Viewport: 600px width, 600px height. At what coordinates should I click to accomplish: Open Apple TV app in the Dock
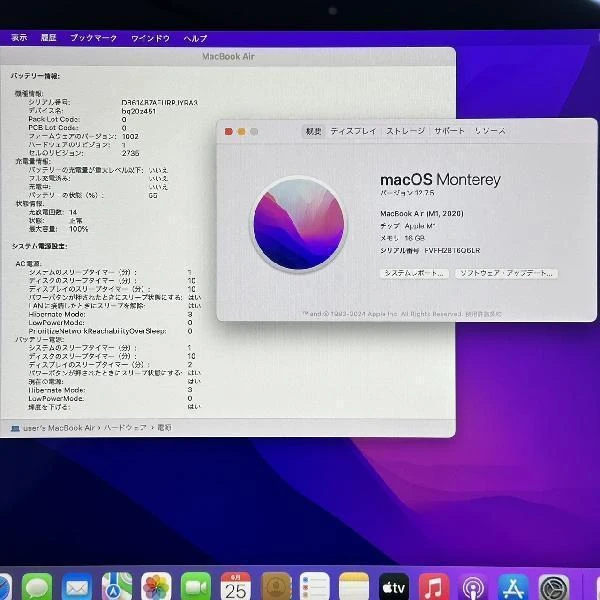[x=394, y=587]
